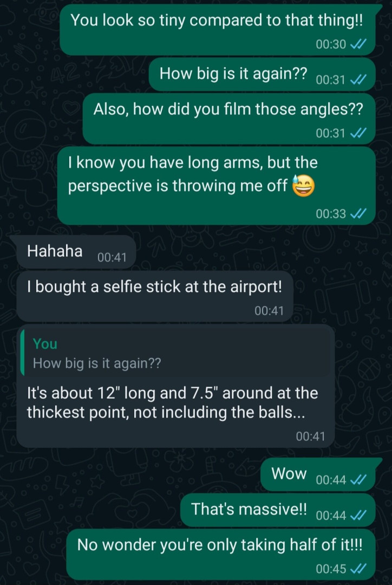The height and width of the screenshot is (585, 392).
Task: Select the "Also, how did you film" message text
Action: click(x=228, y=109)
